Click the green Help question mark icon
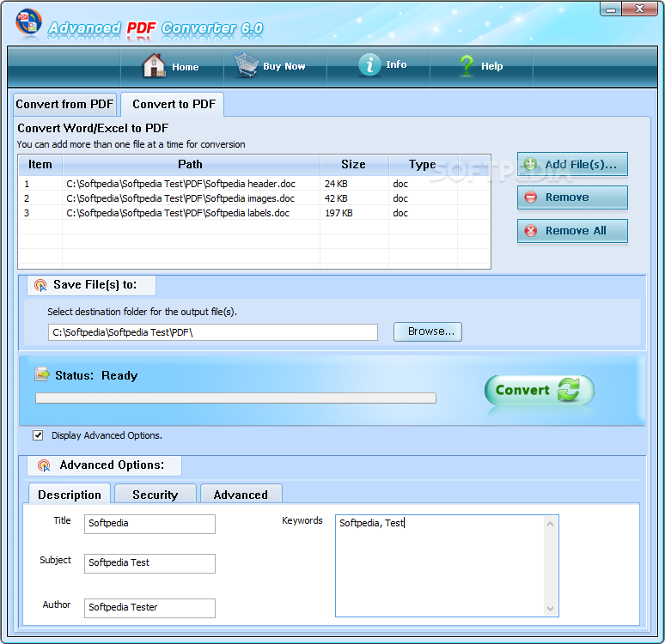 click(467, 66)
